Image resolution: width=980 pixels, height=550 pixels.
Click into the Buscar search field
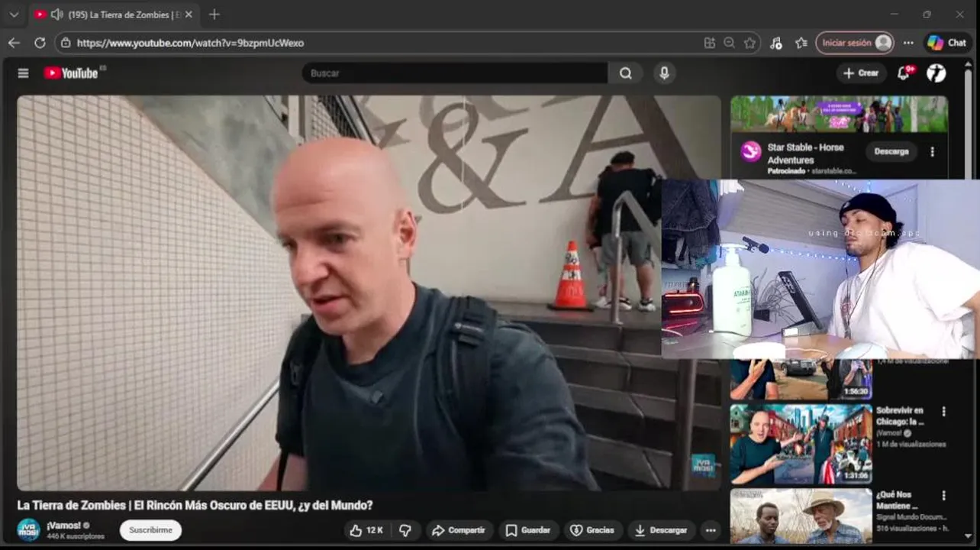pyautogui.click(x=456, y=73)
